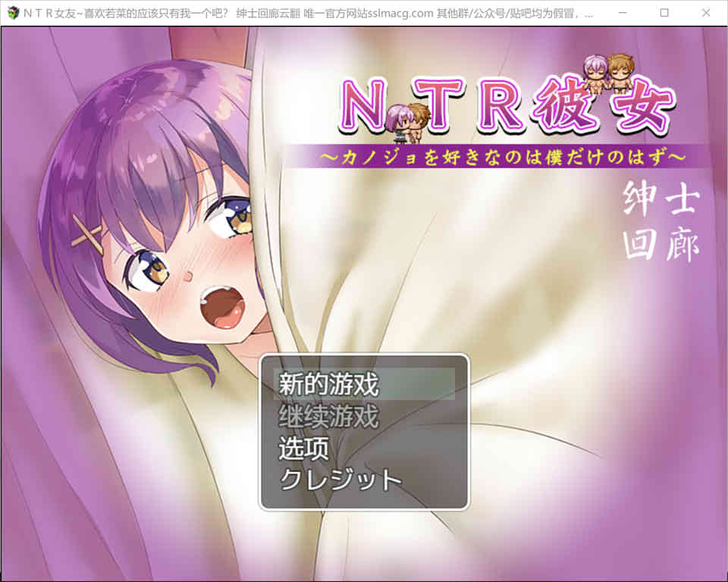Maximize the game window

[664, 13]
